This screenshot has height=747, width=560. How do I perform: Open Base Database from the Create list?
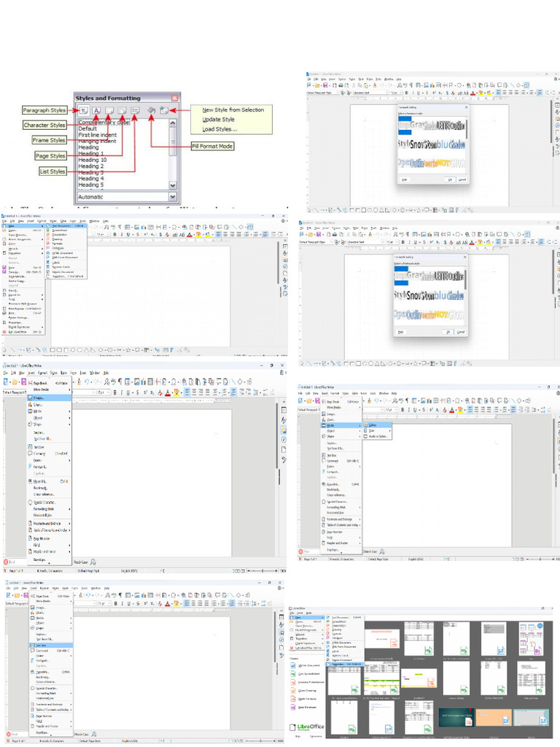(x=306, y=707)
